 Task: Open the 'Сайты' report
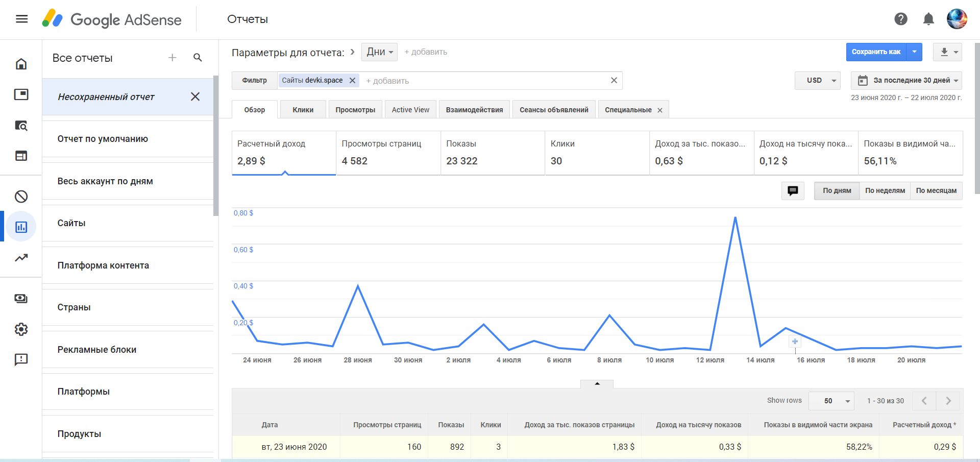click(x=71, y=223)
